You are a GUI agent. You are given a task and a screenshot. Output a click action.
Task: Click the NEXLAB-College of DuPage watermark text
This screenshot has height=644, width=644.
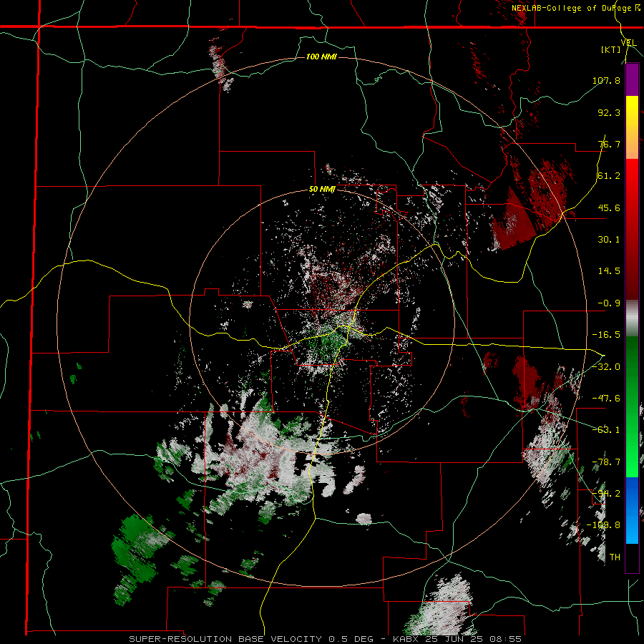tap(575, 8)
